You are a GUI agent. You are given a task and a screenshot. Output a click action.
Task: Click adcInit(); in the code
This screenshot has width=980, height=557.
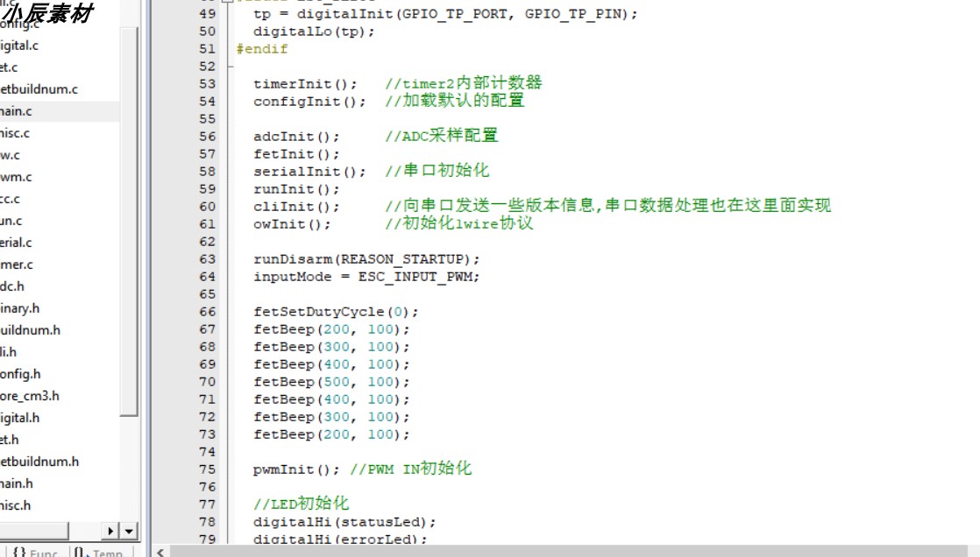coord(296,136)
